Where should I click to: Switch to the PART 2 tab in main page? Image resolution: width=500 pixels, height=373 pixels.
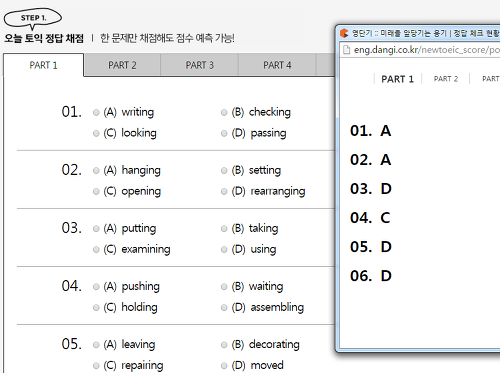[x=122, y=65]
